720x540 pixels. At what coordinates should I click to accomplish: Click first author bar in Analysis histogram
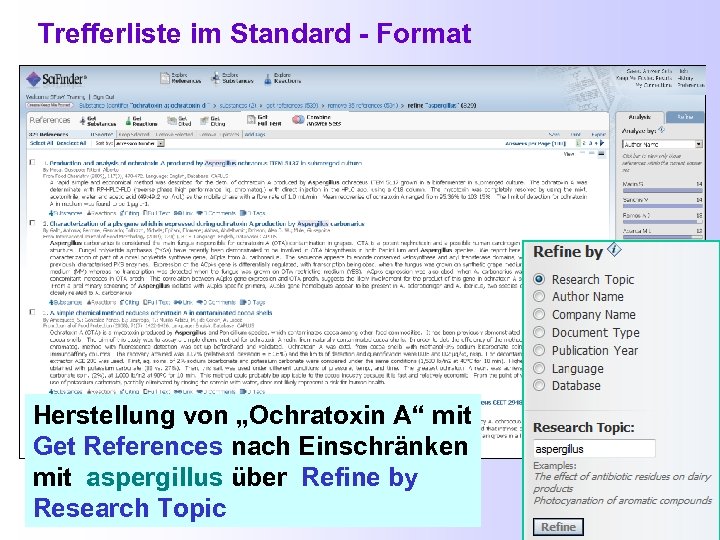(x=662, y=190)
